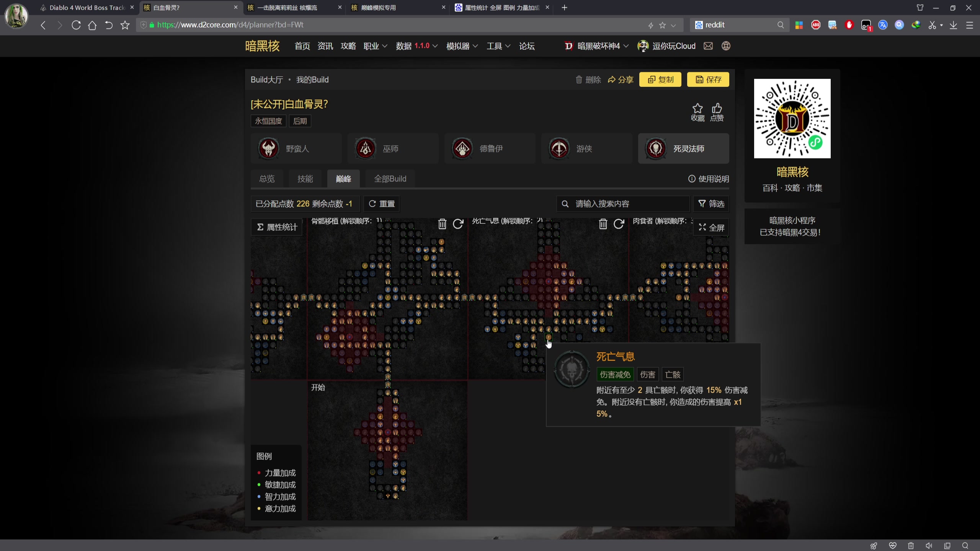The width and height of the screenshot is (980, 551).
Task: Click the 点赞 thumbs-up icon
Action: click(x=717, y=112)
